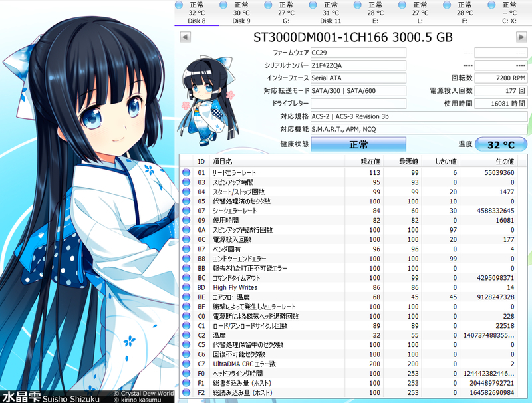Click the 32 °C temperature button
Screen dimensions: 532x403
pyautogui.click(x=501, y=144)
